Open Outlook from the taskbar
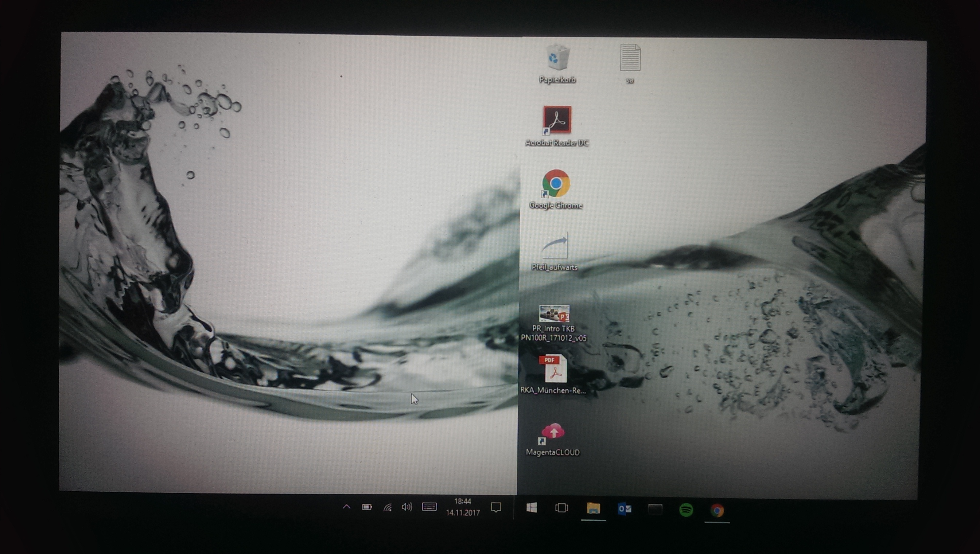The width and height of the screenshot is (980, 554). (625, 509)
